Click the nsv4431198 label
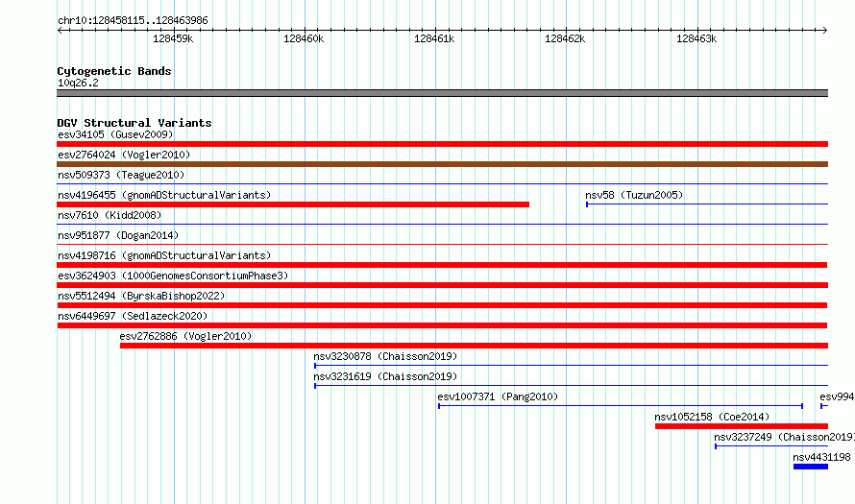 point(821,457)
